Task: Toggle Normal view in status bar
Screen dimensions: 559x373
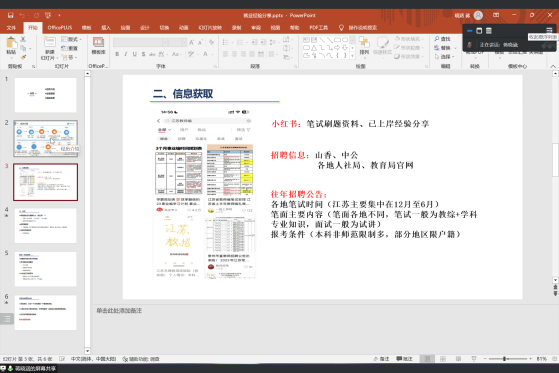Action: [427, 359]
